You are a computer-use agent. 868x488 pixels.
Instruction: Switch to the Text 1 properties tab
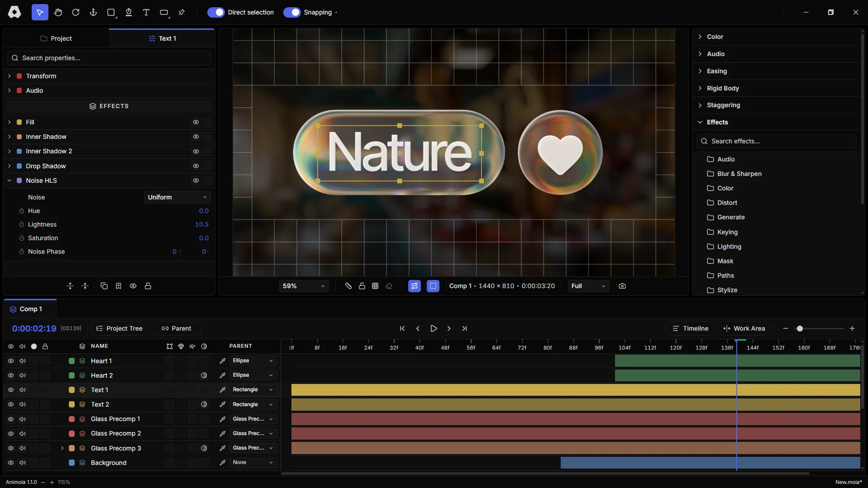(x=162, y=38)
